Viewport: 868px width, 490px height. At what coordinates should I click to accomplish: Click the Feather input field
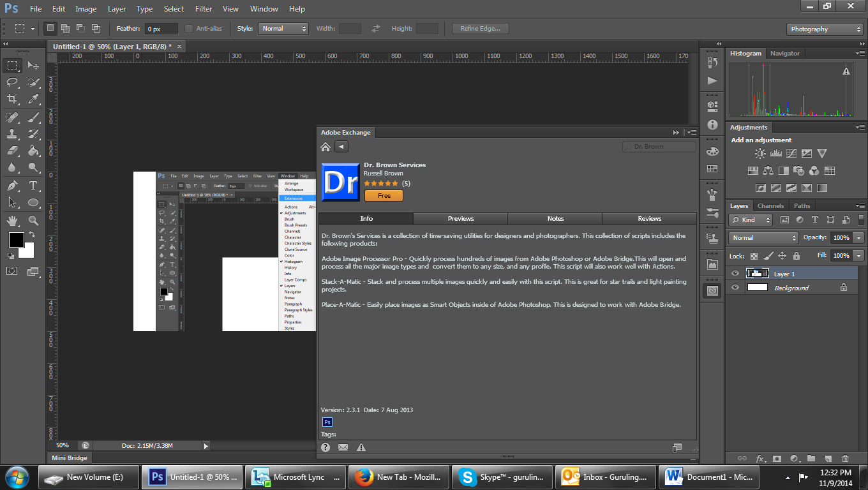tap(160, 28)
